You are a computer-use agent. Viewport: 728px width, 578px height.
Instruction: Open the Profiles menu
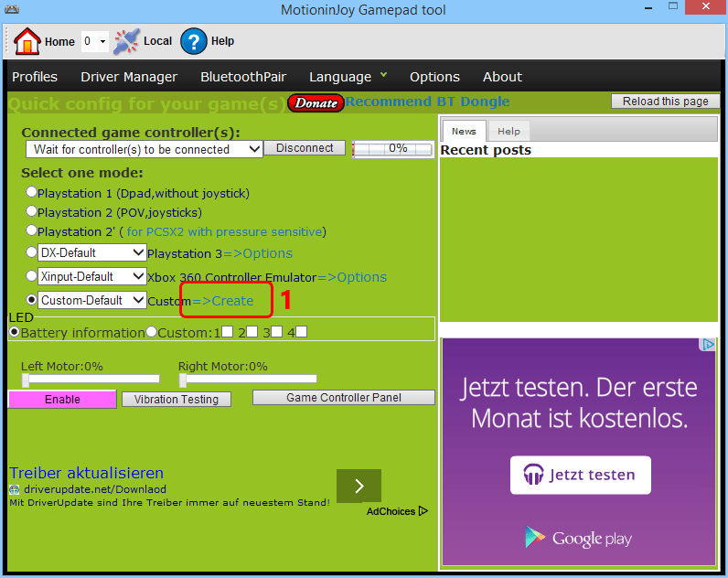[x=35, y=77]
